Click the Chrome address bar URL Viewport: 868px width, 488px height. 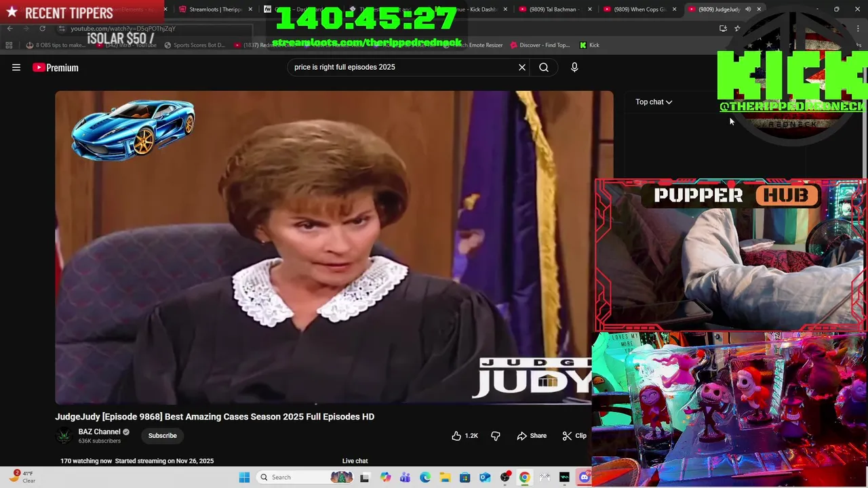[x=123, y=28]
